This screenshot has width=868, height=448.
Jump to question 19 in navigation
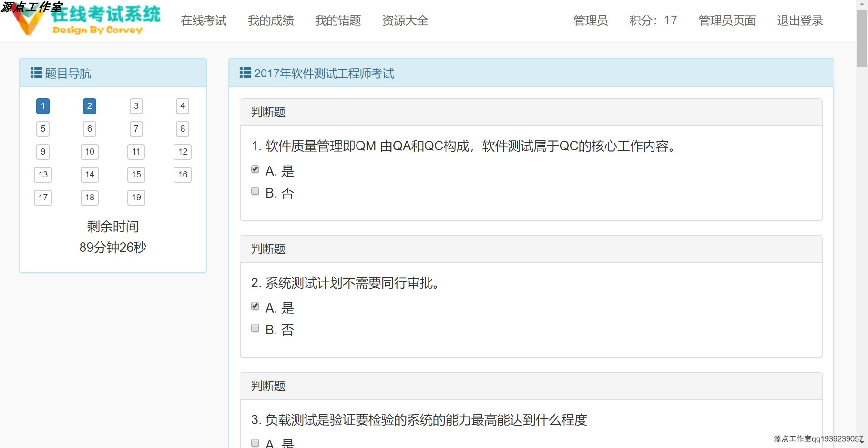pyautogui.click(x=136, y=198)
